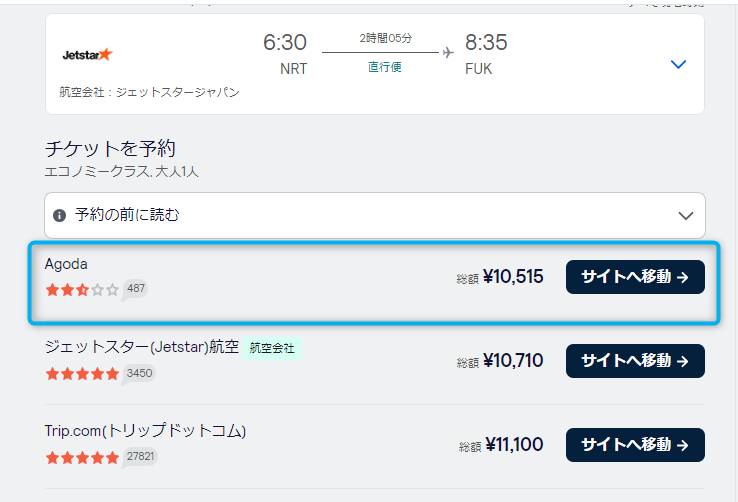Click Trip.com's five-star rating icons
Screen dimensions: 738x502
pos(82,458)
